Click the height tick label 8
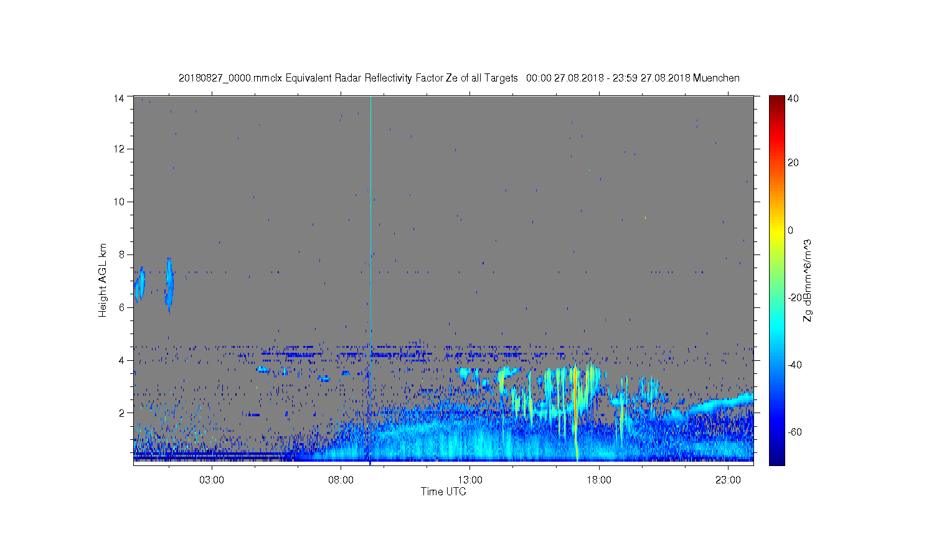The image size is (934, 560). tap(121, 254)
